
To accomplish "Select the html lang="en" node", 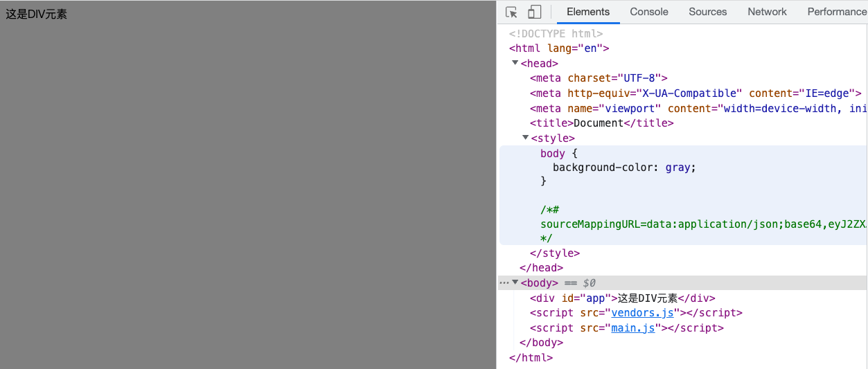I will 559,48.
